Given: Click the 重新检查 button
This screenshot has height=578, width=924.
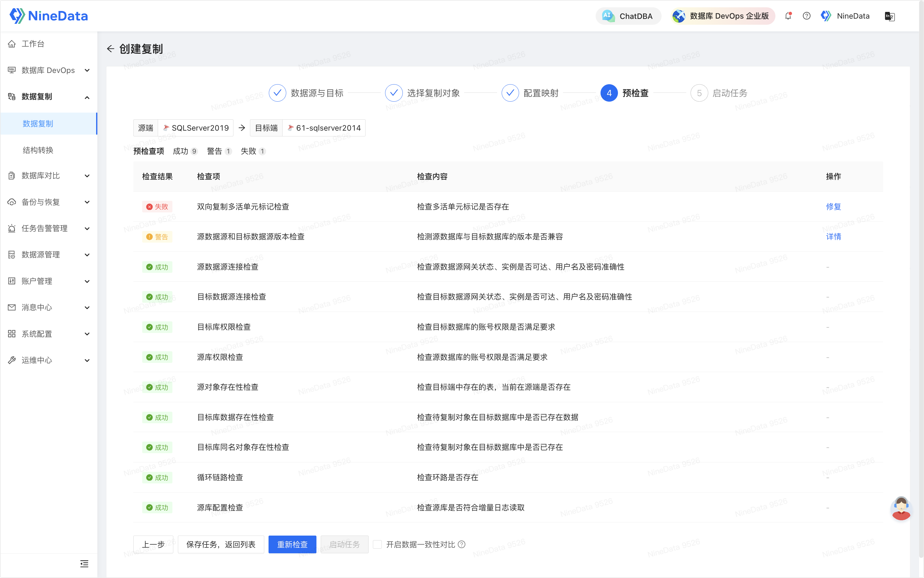Looking at the screenshot, I should pos(292,544).
